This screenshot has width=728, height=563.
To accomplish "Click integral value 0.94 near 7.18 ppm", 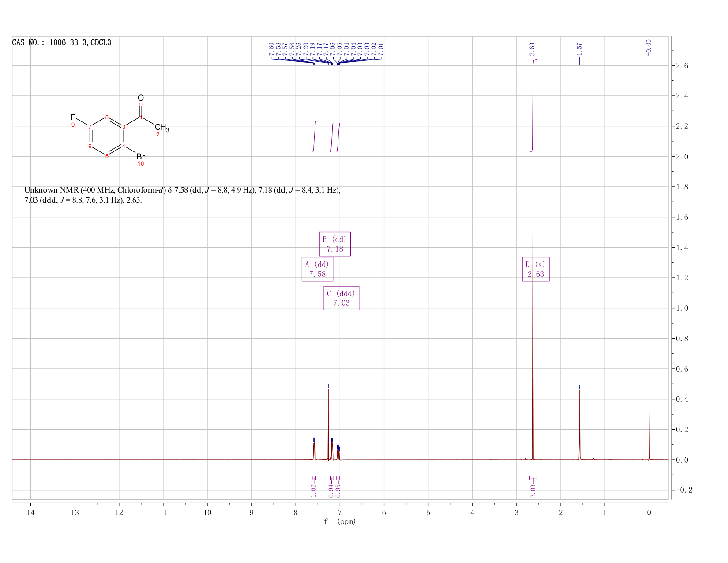I will 331,491.
